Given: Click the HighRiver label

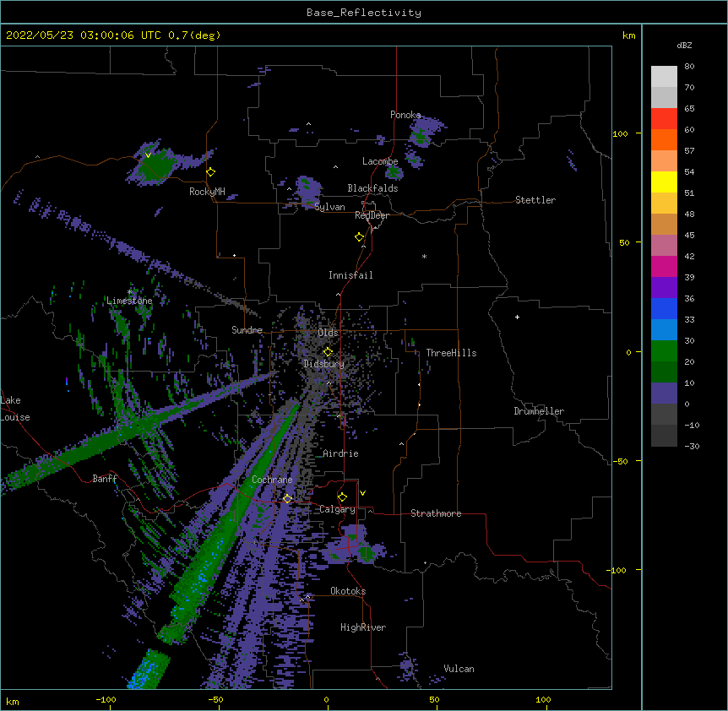Looking at the screenshot, I should coord(363,627).
